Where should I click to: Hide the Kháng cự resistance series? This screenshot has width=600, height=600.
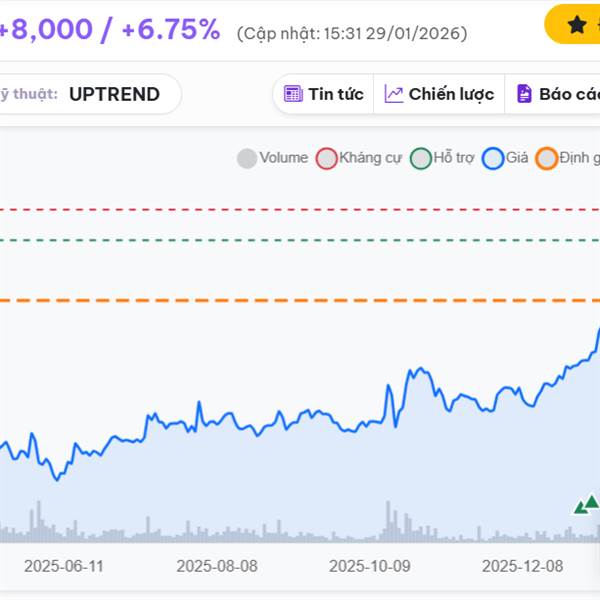click(x=326, y=158)
